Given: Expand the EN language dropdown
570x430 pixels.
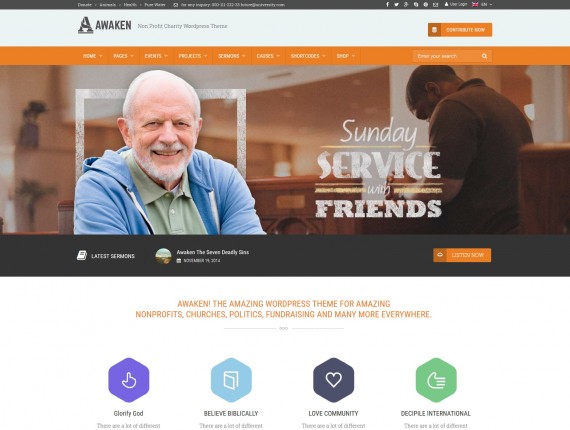Looking at the screenshot, I should (482, 5).
